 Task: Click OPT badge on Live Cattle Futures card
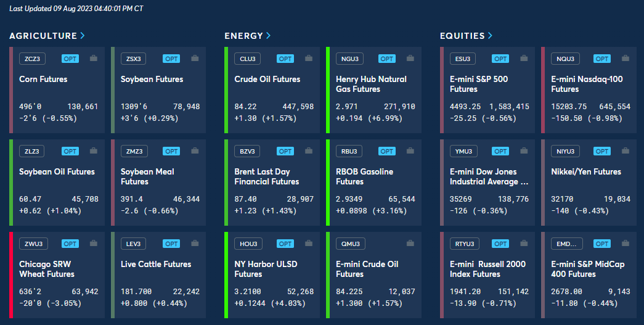click(x=171, y=244)
